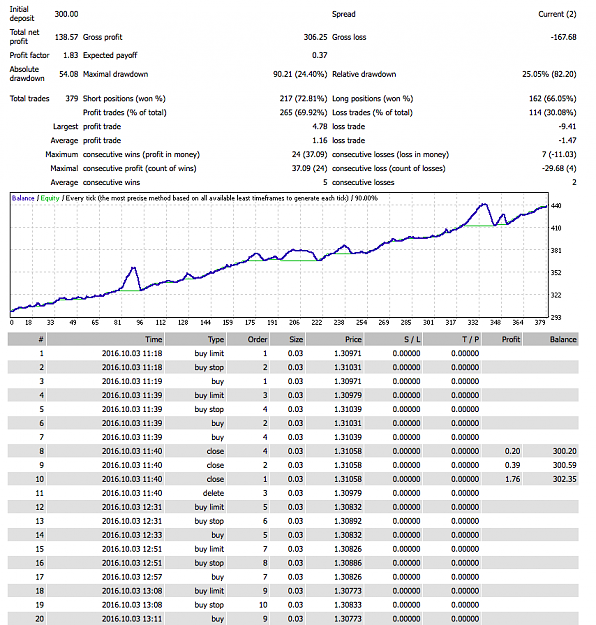Select the price 1.30886 in row 16
Image resolution: width=596 pixels, height=625 pixels.
tap(348, 563)
